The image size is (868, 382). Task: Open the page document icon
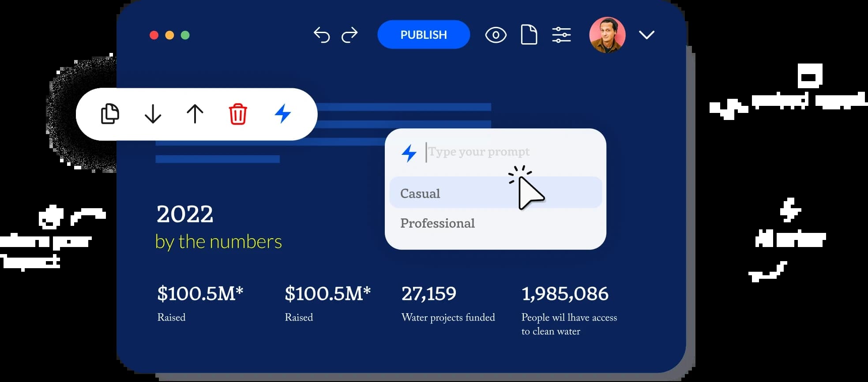point(529,35)
